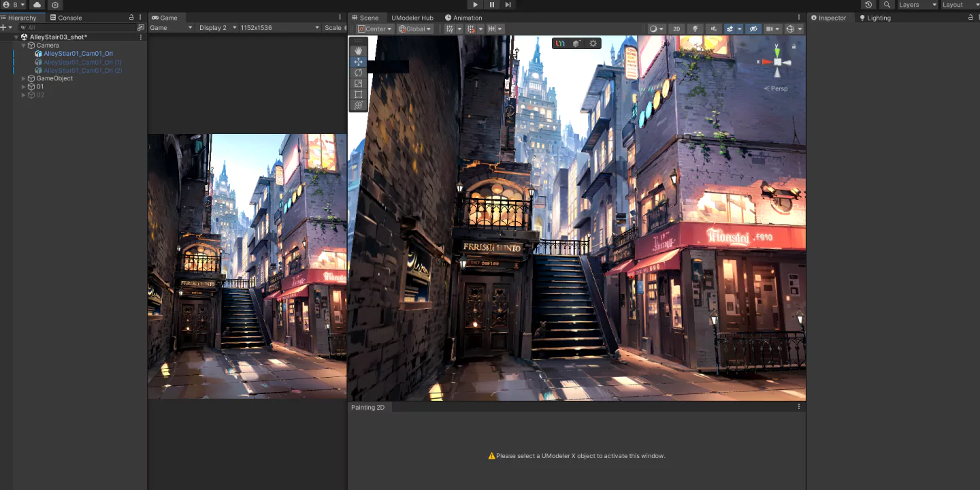Toggle hidden objects visibility in Scene
Viewport: 980px width, 490px height.
click(753, 29)
